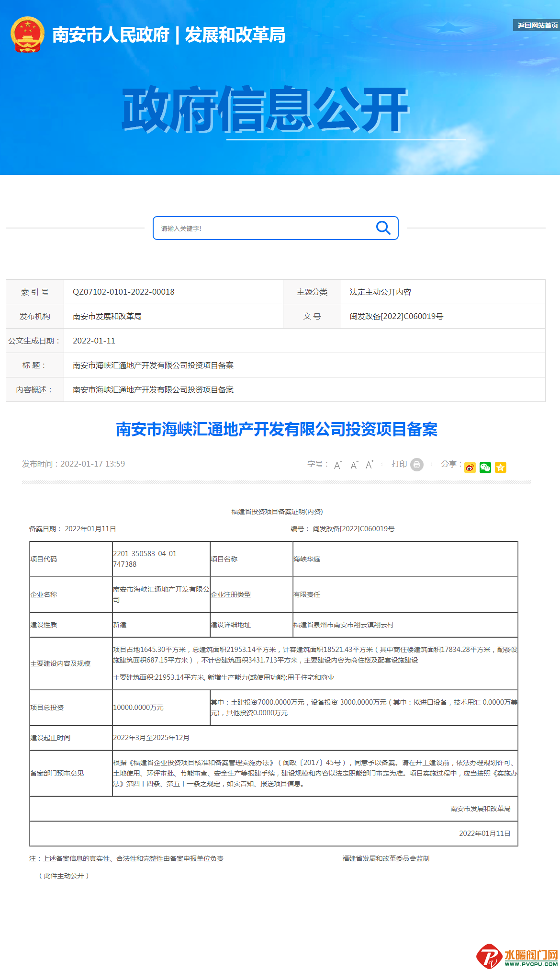Select project code 2201-350583-04-01-747388
Screen dimensions: 560x971
pyautogui.click(x=146, y=559)
